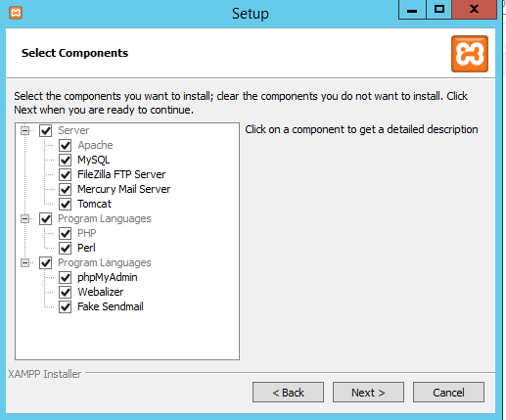Collapse the first Program Languages group
This screenshot has width=506, height=420.
click(24, 218)
